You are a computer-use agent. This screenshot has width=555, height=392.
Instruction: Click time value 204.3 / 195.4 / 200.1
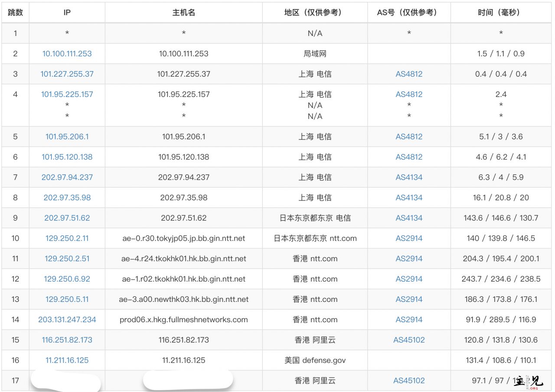[501, 259]
